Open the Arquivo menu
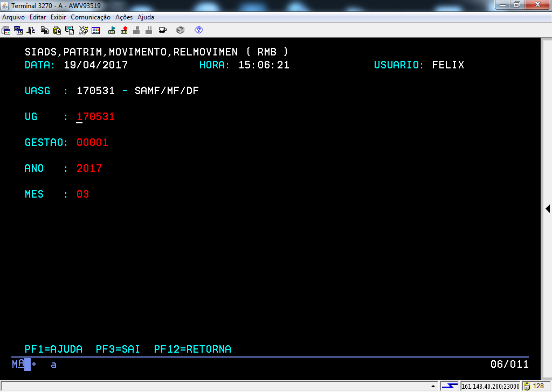The image size is (552, 392). coord(13,17)
